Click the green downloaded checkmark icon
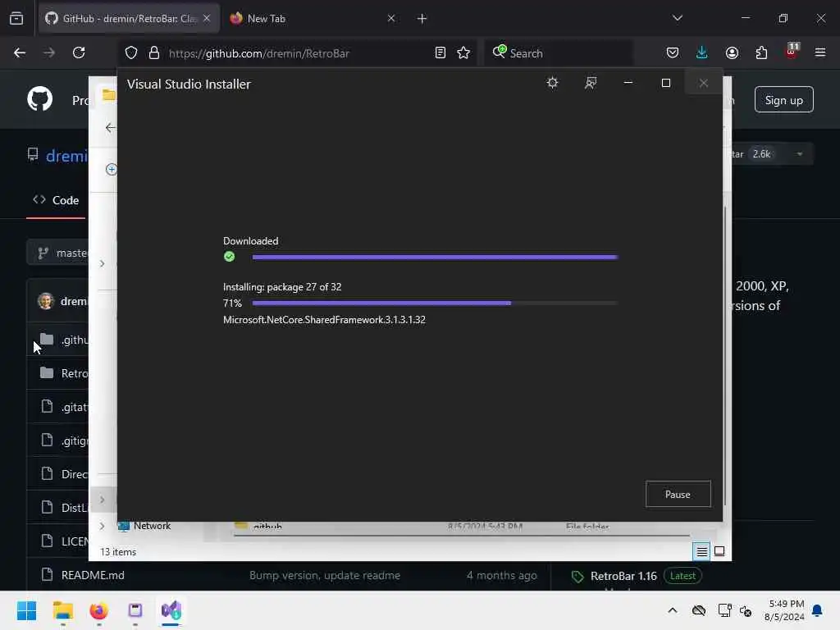The image size is (840, 630). click(x=230, y=257)
